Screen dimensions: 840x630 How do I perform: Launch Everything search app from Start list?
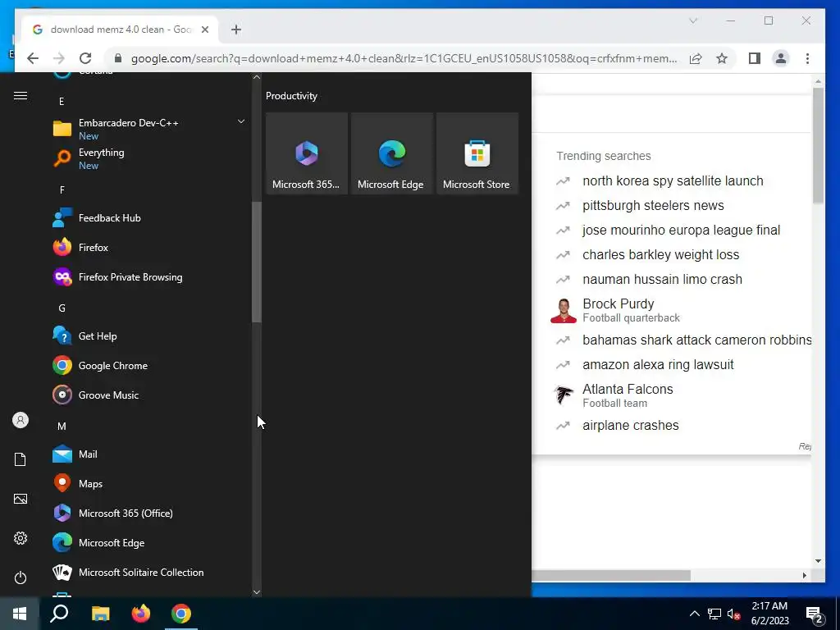[148, 158]
